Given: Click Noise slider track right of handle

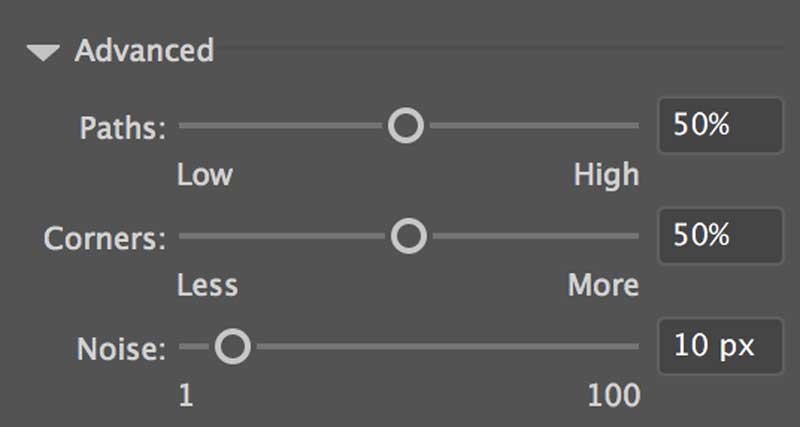Looking at the screenshot, I should (440, 347).
